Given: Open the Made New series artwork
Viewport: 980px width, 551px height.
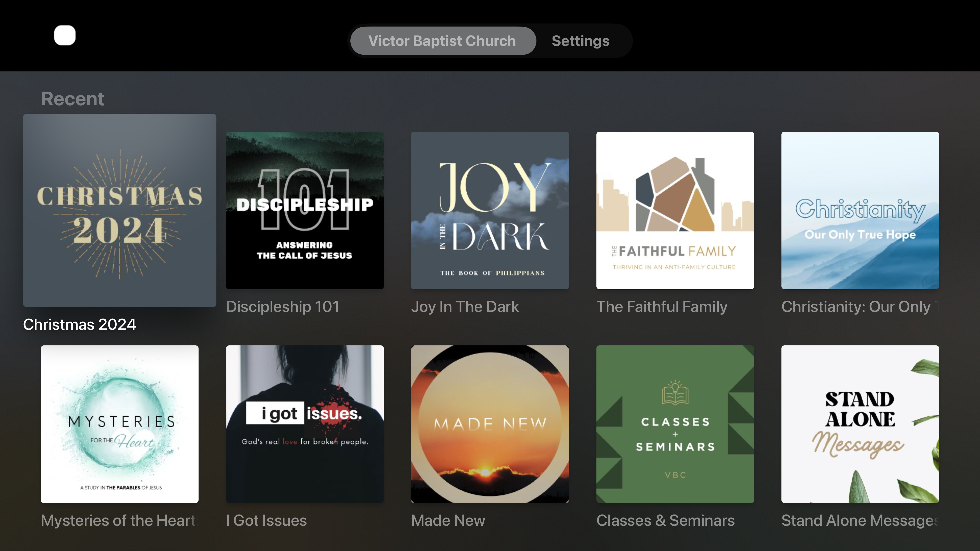Looking at the screenshot, I should tap(490, 424).
